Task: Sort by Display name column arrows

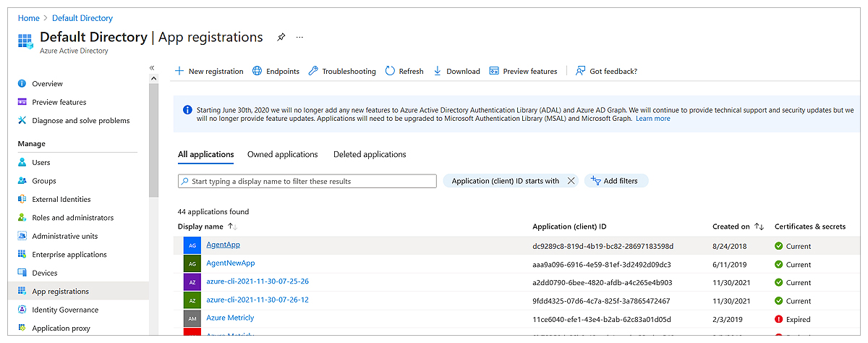Action: (x=233, y=226)
